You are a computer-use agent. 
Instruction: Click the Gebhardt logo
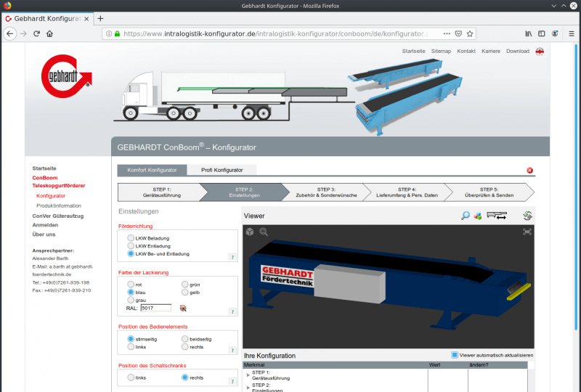[66, 76]
